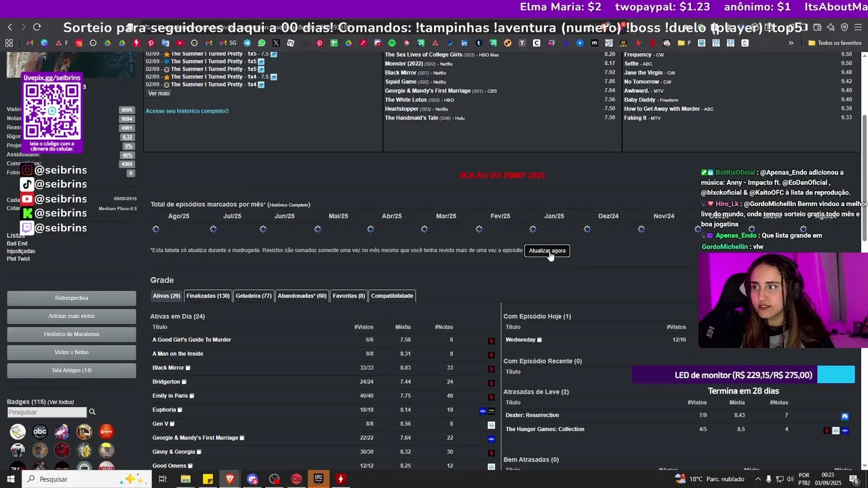The width and height of the screenshot is (868, 488).
Task: Switch to the Abandonadas* (60) tab
Action: tap(302, 296)
